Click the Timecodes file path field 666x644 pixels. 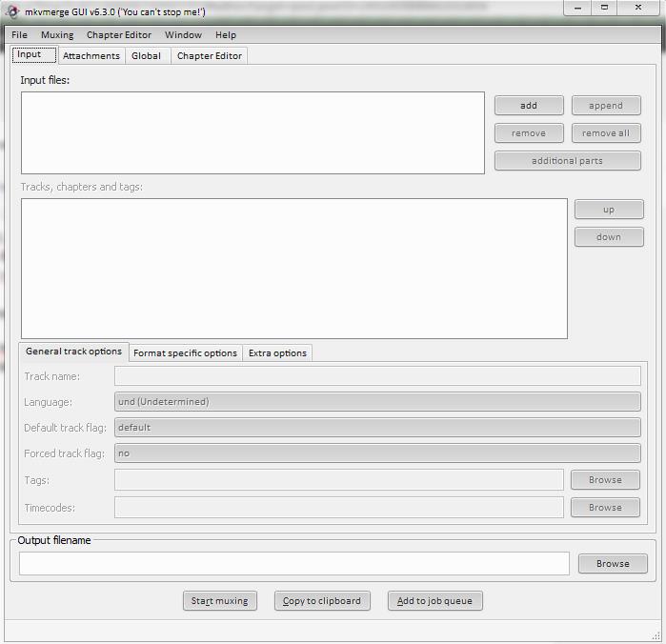click(339, 508)
